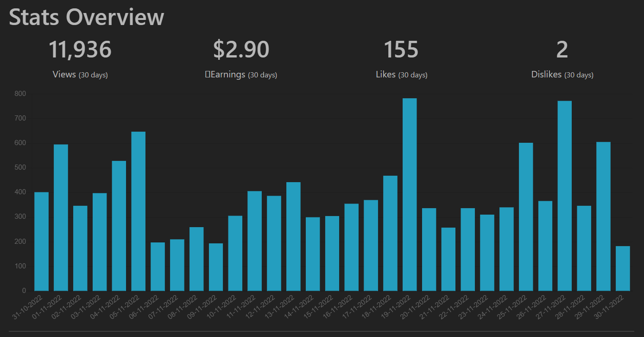Click the bar for 25-11-2022

526,217
